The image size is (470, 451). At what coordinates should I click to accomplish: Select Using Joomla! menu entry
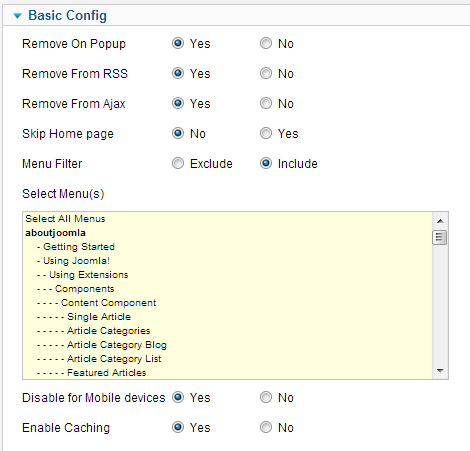tap(227, 261)
